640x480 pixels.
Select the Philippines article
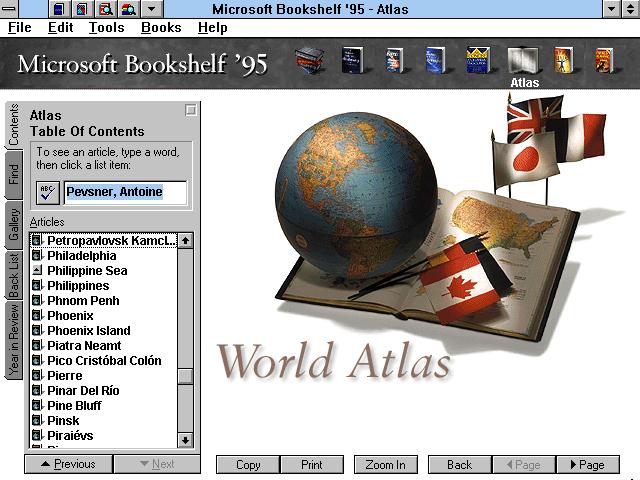[104, 285]
